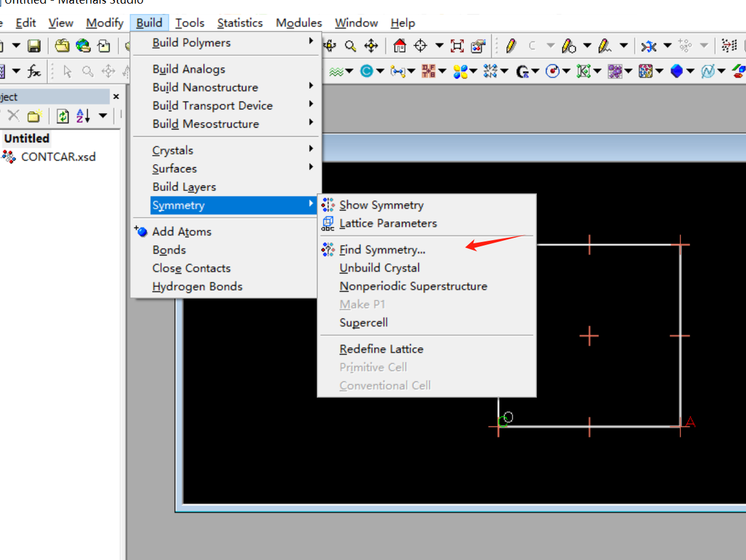Click the green waves module icon

coord(336,72)
